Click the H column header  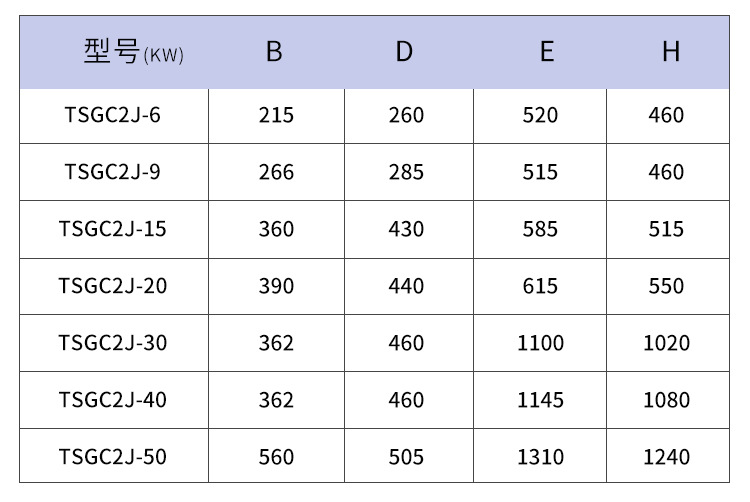tap(670, 53)
